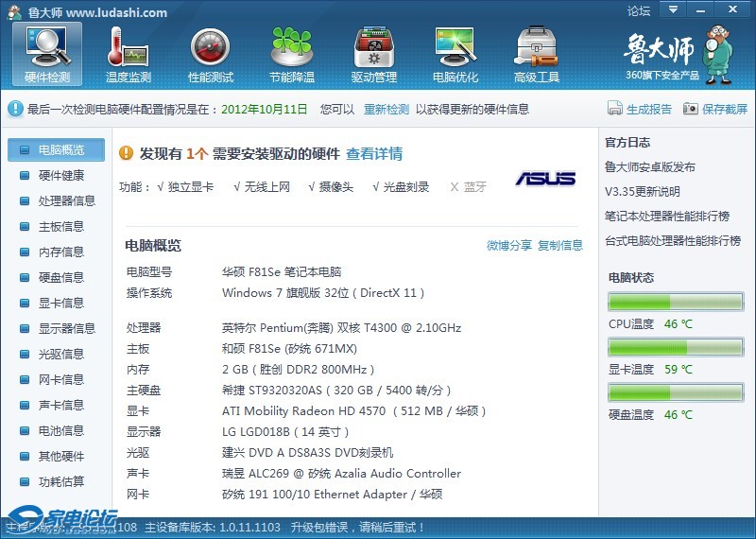756x539 pixels.
Task: Click the 重新检测 re-detect link
Action: [387, 109]
